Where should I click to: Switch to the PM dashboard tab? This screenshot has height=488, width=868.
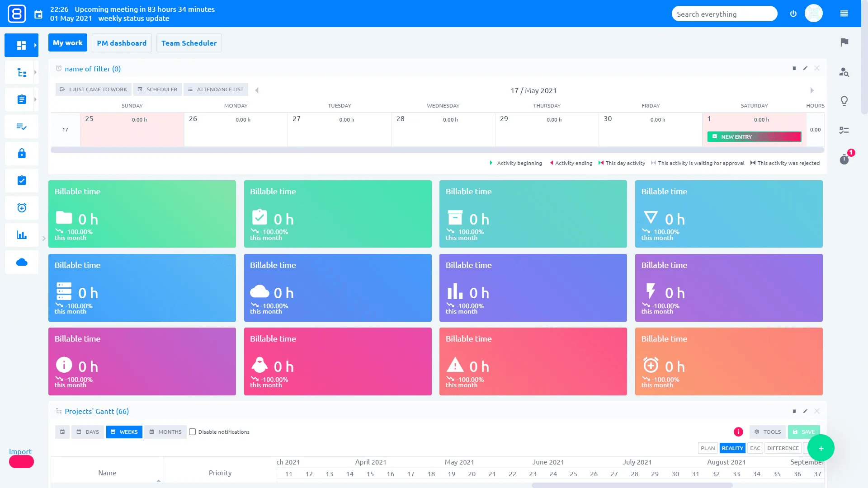pos(122,42)
